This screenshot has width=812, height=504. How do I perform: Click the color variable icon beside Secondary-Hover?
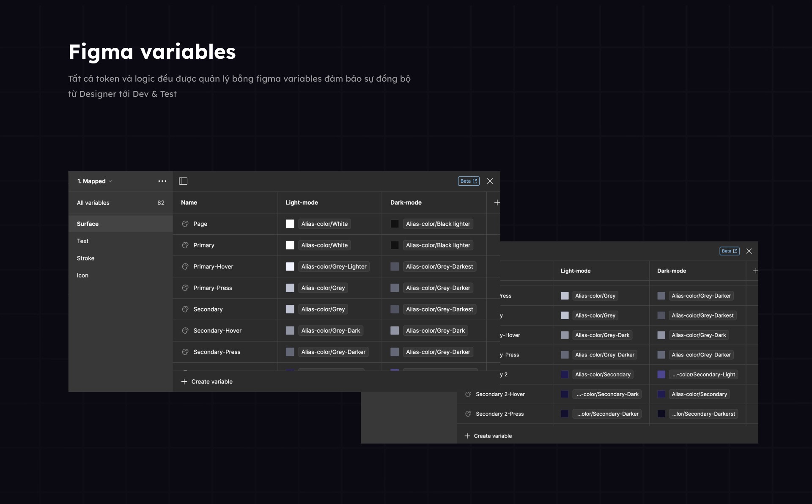(x=185, y=331)
